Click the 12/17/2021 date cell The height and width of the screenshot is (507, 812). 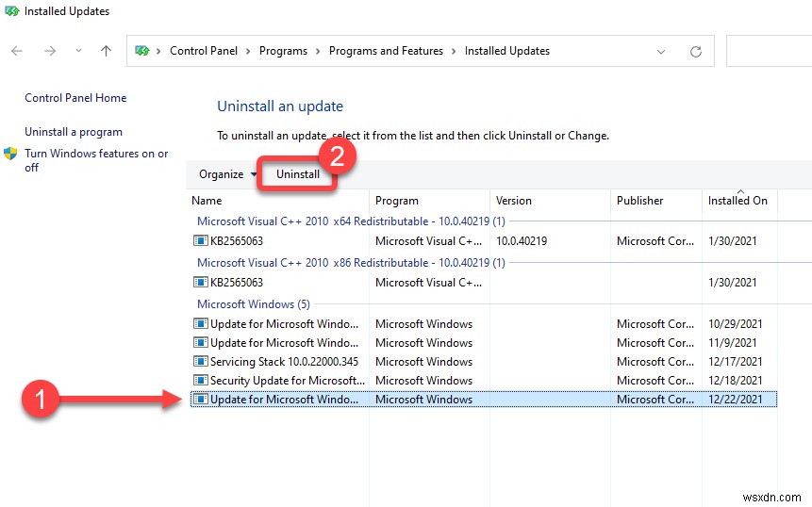point(736,362)
